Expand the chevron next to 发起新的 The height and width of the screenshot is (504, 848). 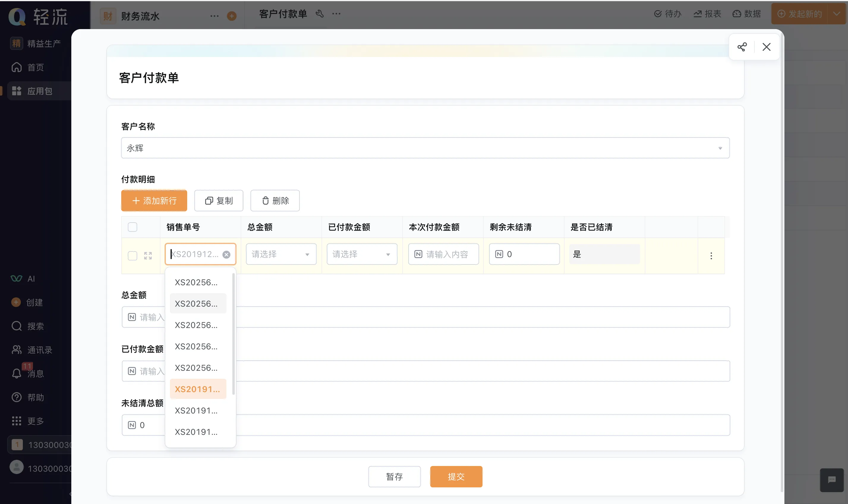tap(836, 14)
